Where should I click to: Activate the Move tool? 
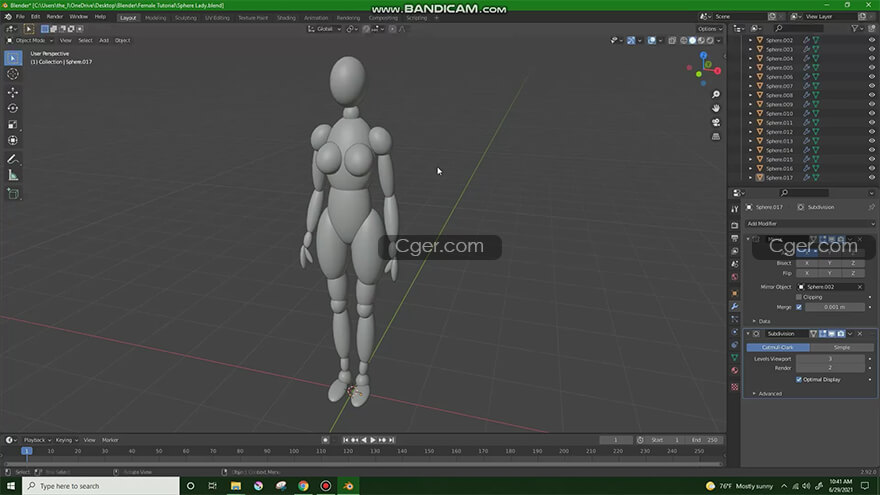coord(13,92)
